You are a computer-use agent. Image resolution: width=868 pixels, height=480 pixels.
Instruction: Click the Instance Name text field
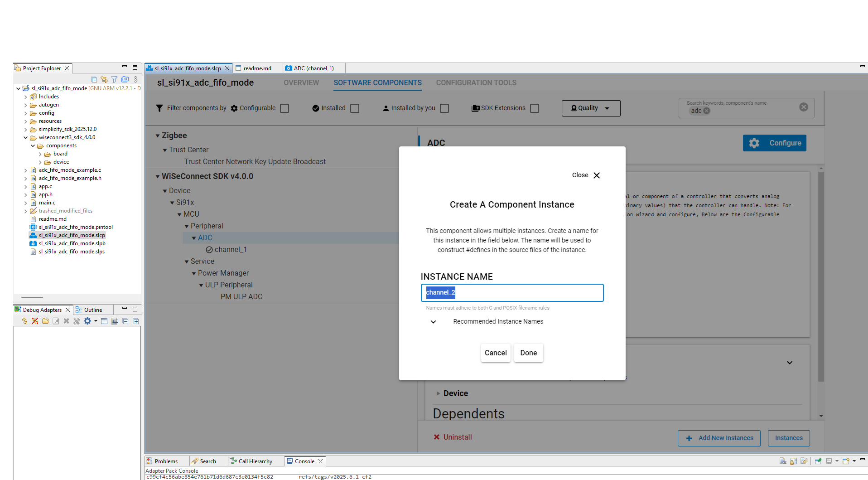point(512,293)
